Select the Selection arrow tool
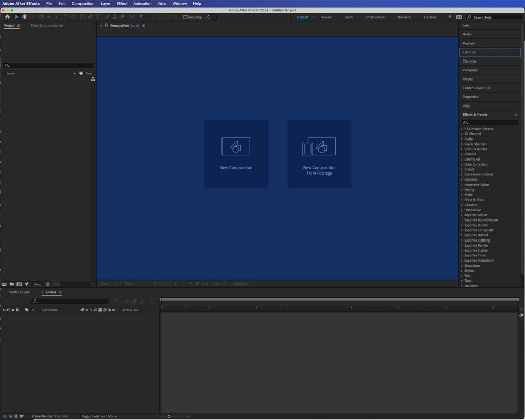This screenshot has height=420, width=525. pyautogui.click(x=17, y=17)
